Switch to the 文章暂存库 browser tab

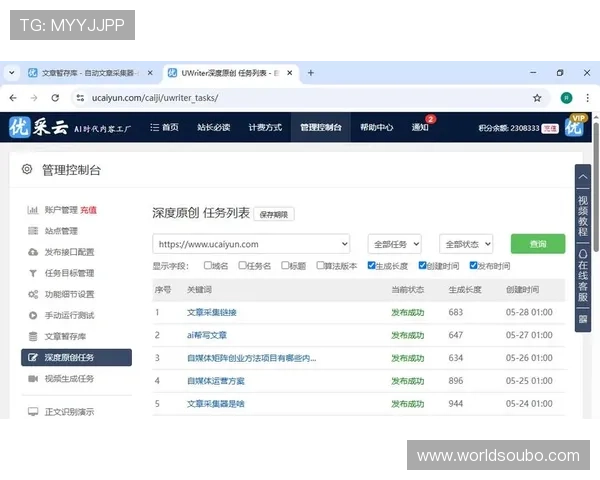(x=90, y=73)
